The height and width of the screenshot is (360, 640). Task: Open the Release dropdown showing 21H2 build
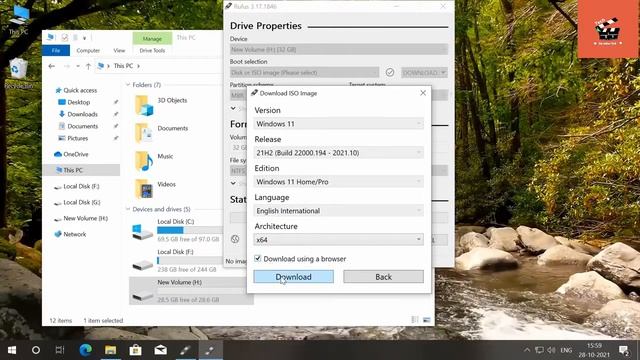click(338, 153)
